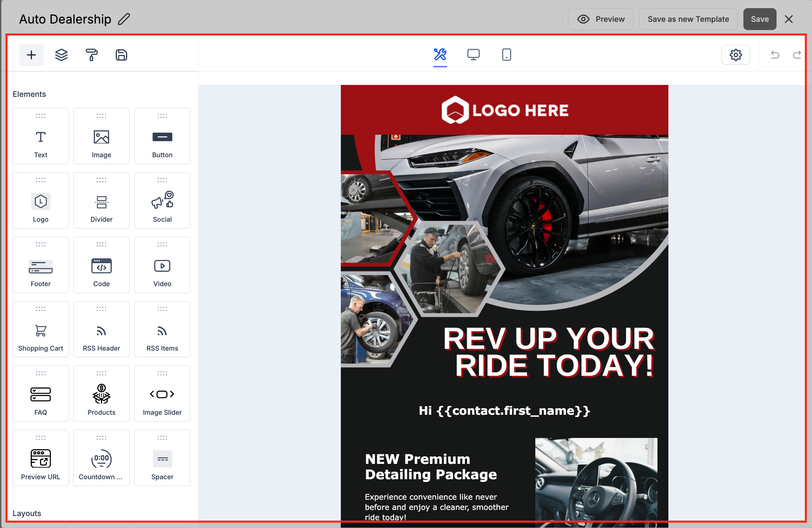Click the floppy disk saved blocks icon
This screenshot has height=528, width=812.
tap(121, 55)
